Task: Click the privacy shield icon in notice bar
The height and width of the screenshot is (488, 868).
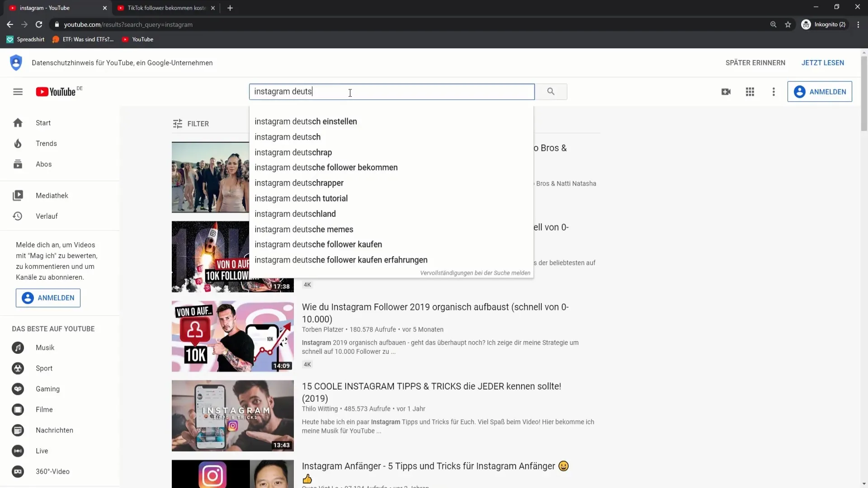Action: [x=16, y=62]
